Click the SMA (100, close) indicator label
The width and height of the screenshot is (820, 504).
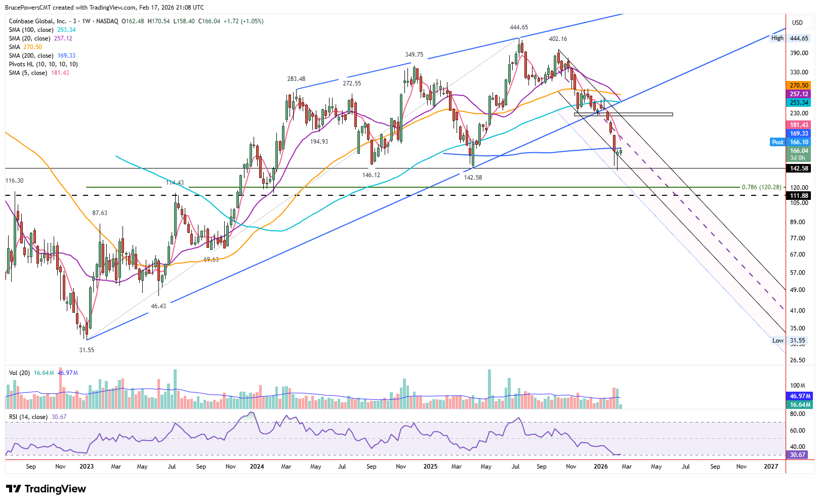coord(31,30)
